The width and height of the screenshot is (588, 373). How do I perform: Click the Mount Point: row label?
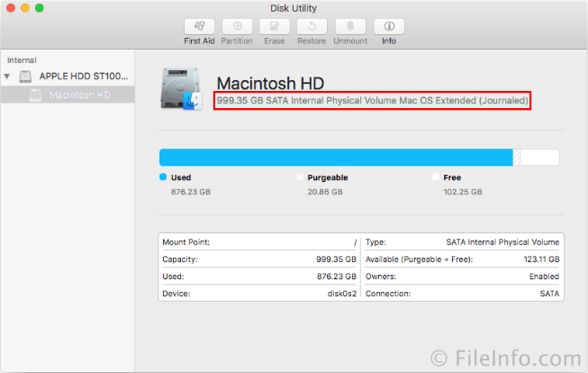coord(186,242)
